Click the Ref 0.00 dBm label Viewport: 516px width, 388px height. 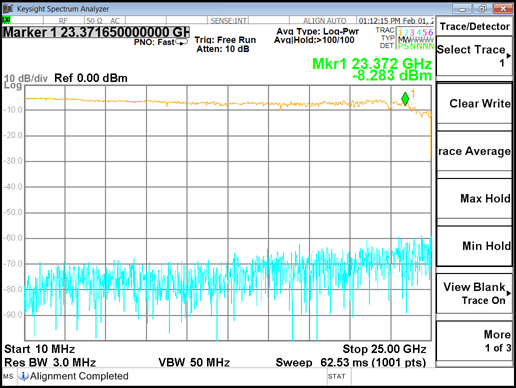click(91, 78)
